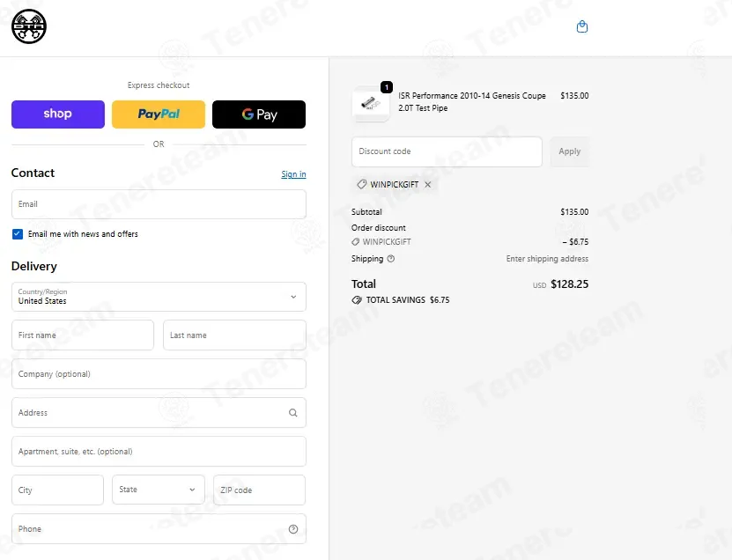Image resolution: width=732 pixels, height=560 pixels.
Task: Uncheck Email me with news and offers
Action: pos(18,234)
